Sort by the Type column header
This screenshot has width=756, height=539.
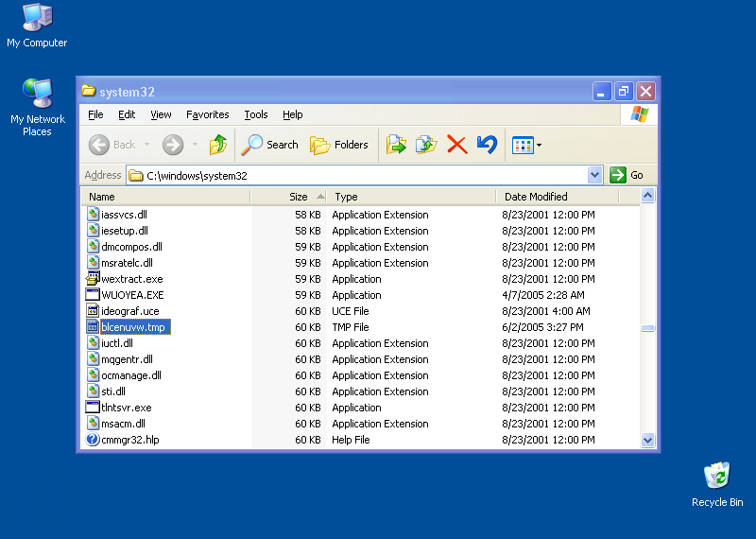[411, 197]
